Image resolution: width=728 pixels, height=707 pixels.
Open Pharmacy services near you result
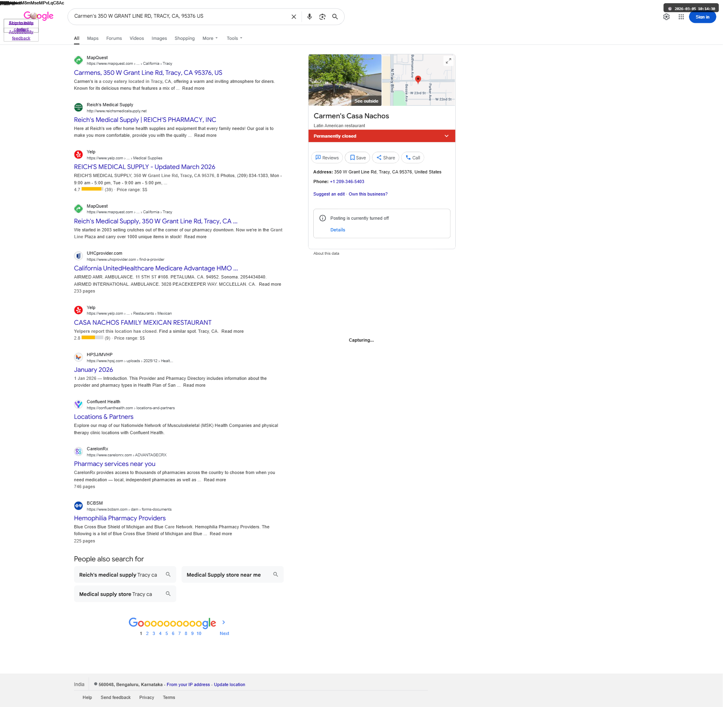coord(115,464)
